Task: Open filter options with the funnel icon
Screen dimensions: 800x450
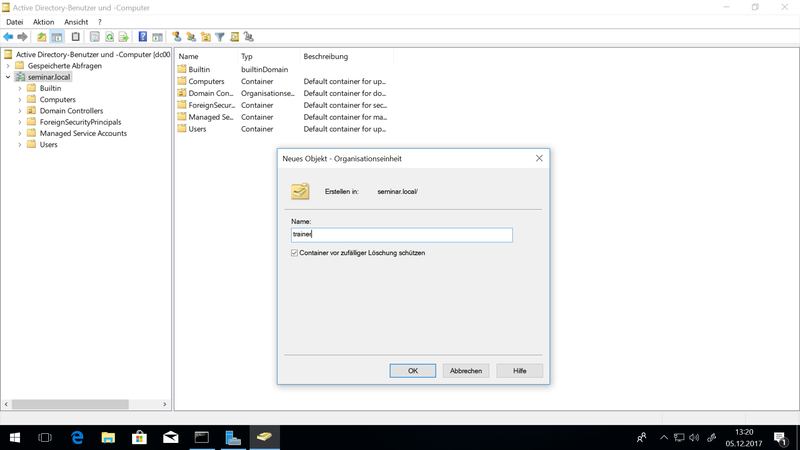Action: pyautogui.click(x=220, y=37)
